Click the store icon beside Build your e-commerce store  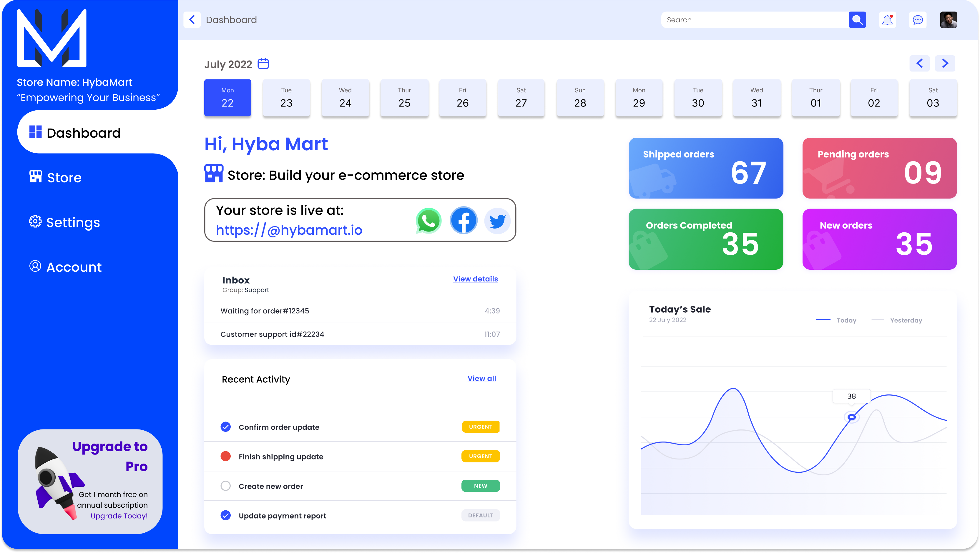point(214,174)
